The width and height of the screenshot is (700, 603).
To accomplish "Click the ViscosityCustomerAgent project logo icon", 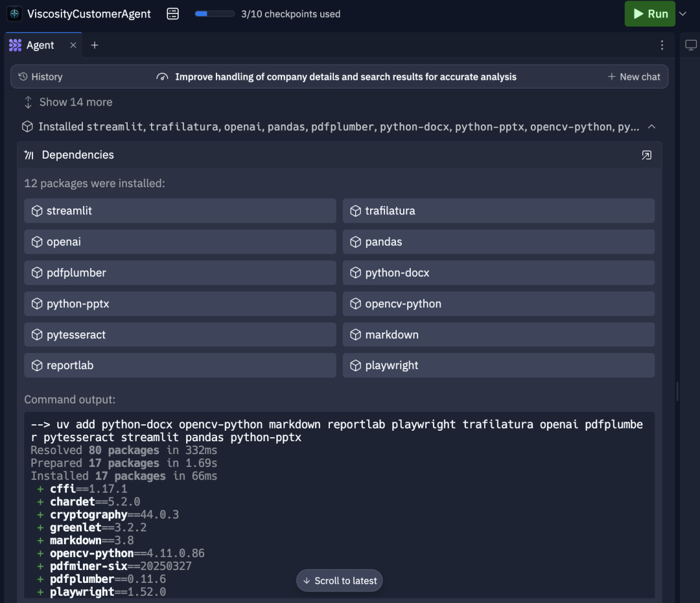I will [x=14, y=14].
